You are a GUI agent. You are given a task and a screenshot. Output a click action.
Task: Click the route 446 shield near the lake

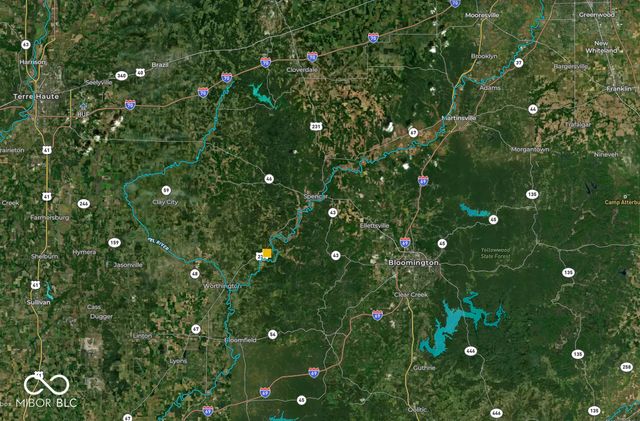471,351
